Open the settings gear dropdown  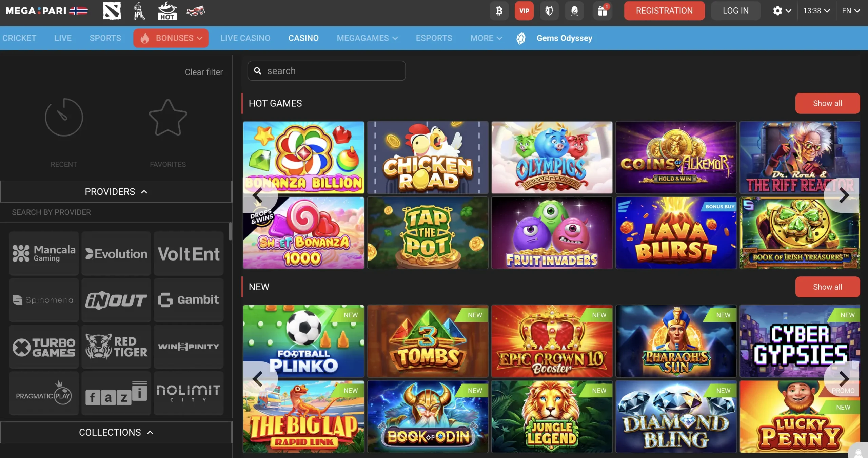[782, 11]
